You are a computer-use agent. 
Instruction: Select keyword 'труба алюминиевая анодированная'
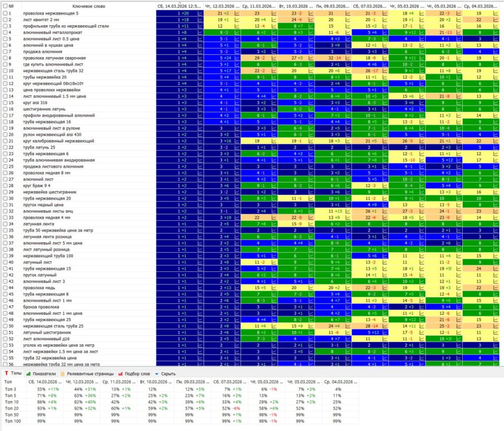[x=59, y=160]
